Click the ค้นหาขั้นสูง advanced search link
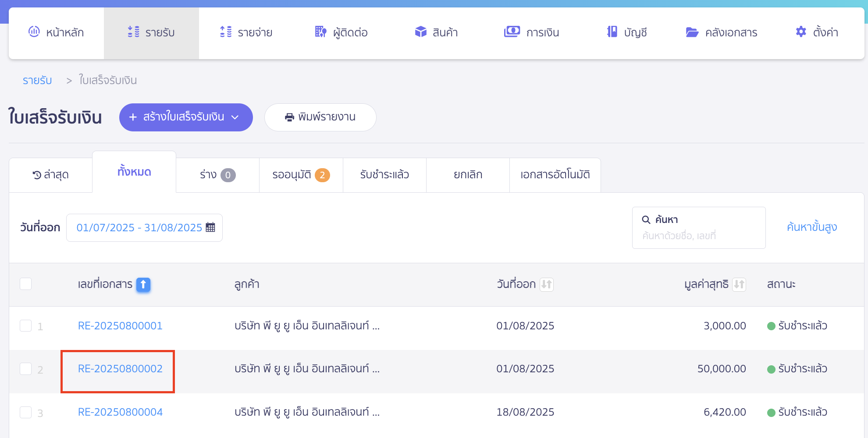 click(811, 227)
